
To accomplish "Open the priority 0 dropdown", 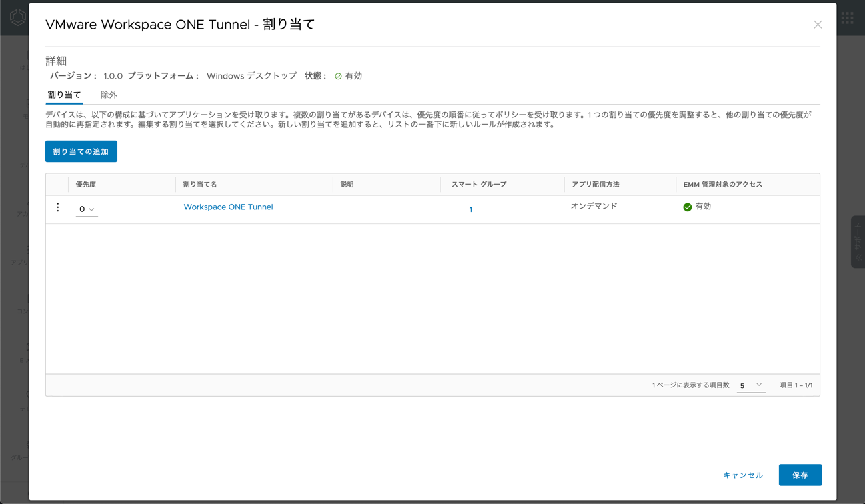I will pyautogui.click(x=87, y=209).
